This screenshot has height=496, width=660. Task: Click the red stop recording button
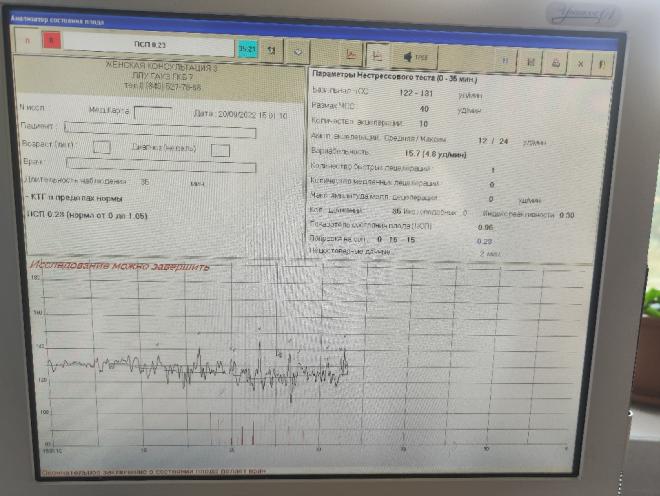(x=51, y=40)
